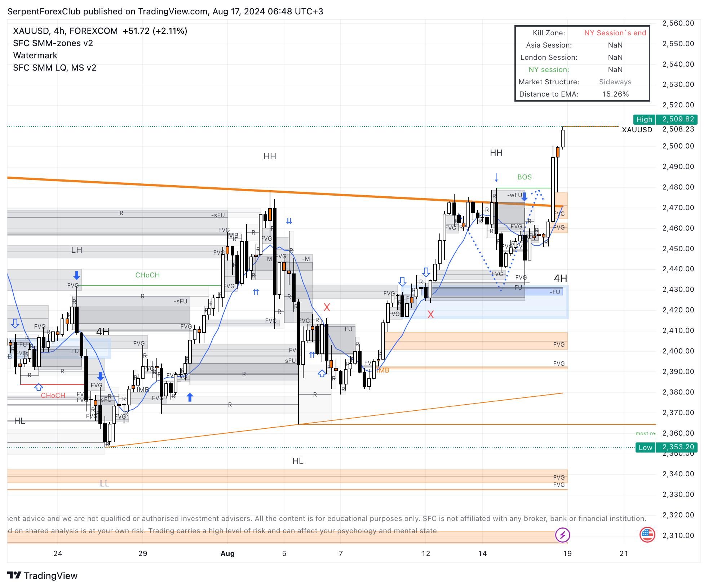Click the 'Aug' date axis label
This screenshot has width=708, height=588.
click(227, 553)
